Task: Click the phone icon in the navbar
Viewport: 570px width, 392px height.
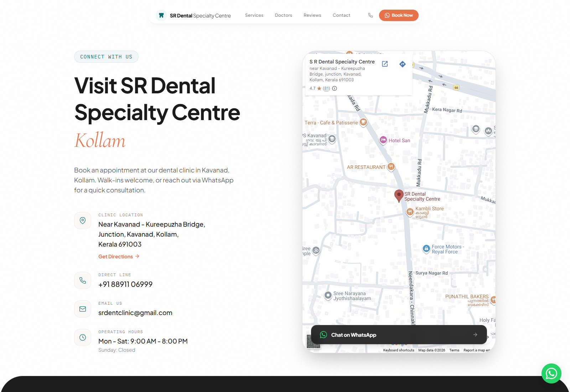Action: pos(370,15)
